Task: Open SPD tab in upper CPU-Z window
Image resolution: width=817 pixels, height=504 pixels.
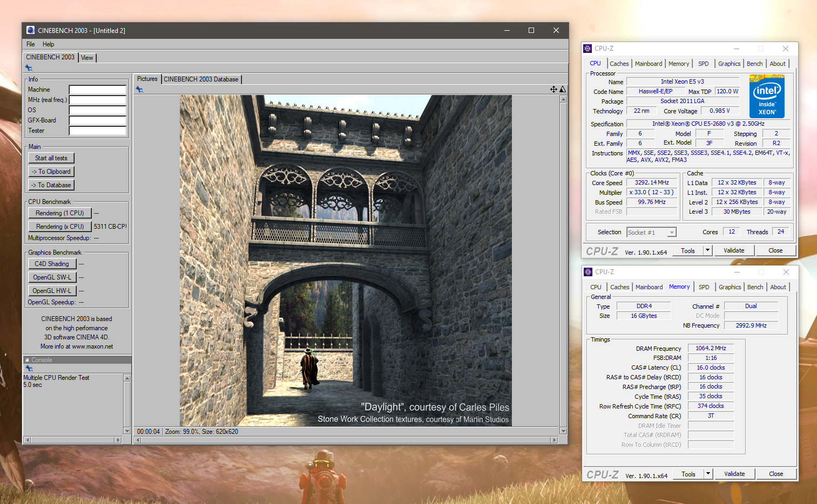Action: (x=704, y=64)
